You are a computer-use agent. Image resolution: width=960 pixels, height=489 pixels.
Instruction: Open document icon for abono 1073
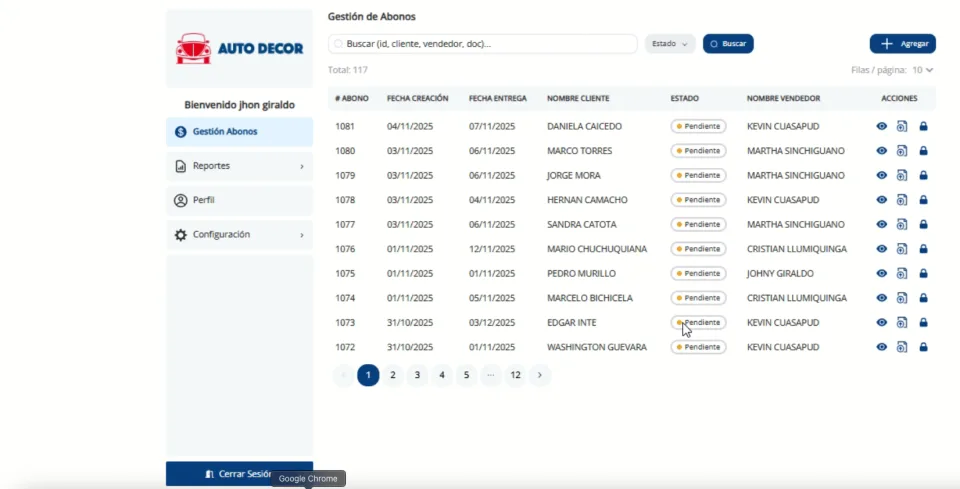(x=902, y=322)
